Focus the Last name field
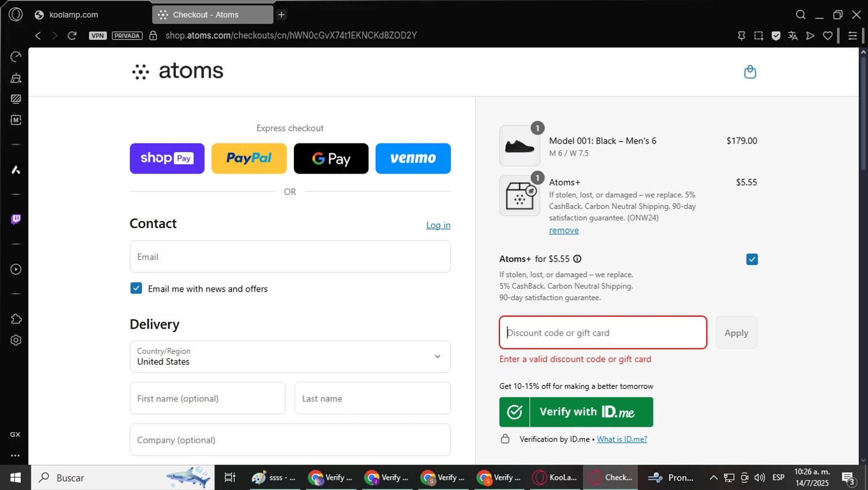This screenshot has height=490, width=868. 373,398
